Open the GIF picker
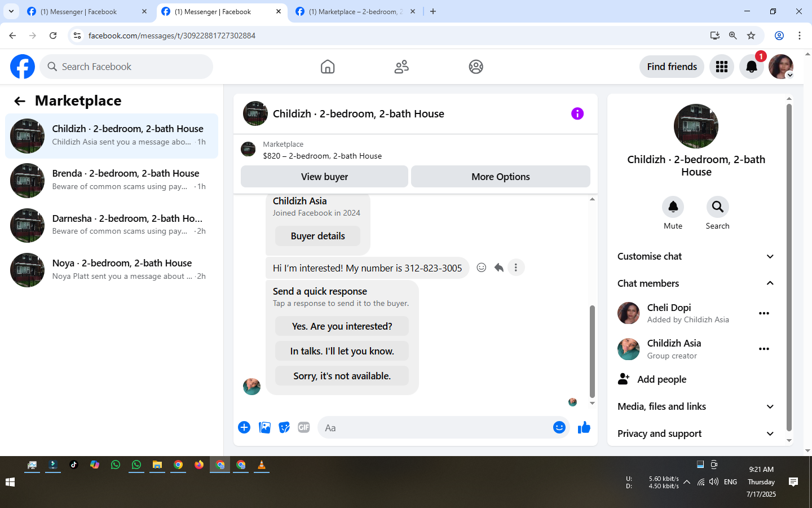The height and width of the screenshot is (508, 812). click(304, 427)
